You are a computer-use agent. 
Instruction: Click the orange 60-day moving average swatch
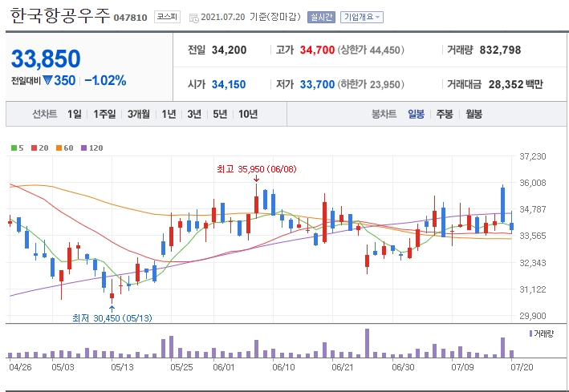click(59, 148)
